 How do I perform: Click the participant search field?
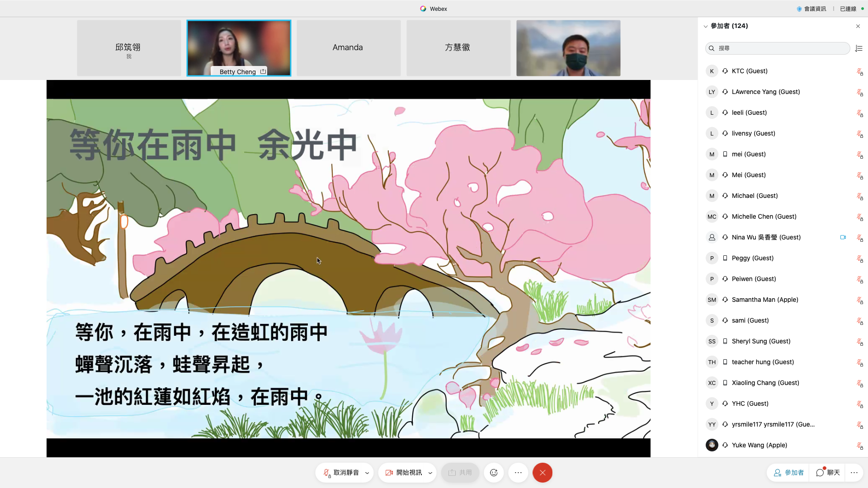point(778,48)
